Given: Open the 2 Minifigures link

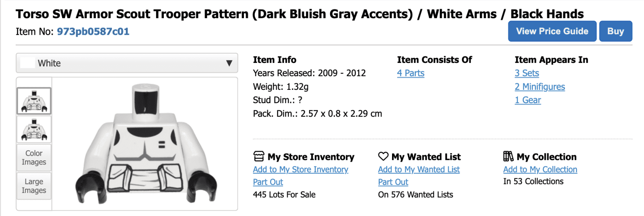Looking at the screenshot, I should tap(539, 87).
